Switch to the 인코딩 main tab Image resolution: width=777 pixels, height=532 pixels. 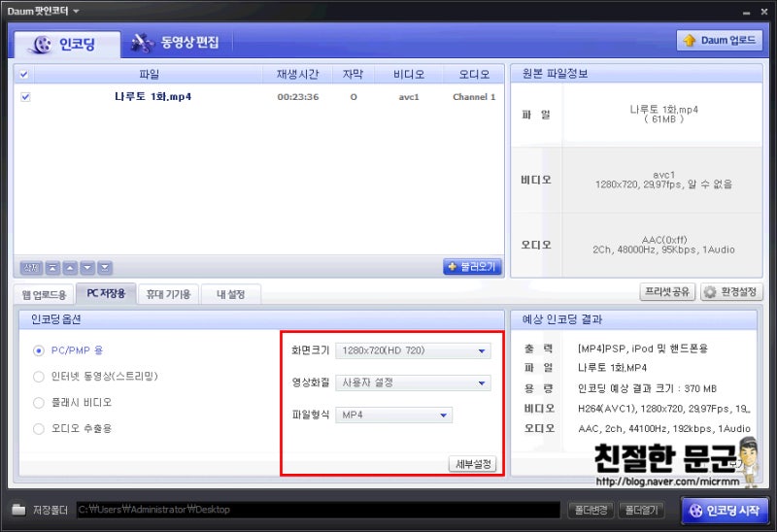pos(67,45)
